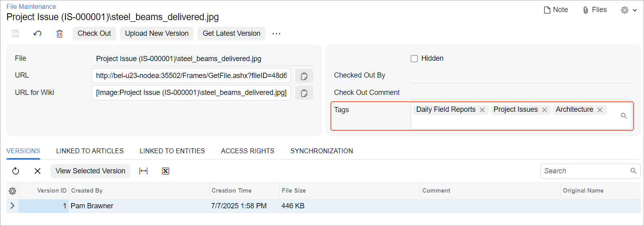Screen dimensions: 644x226
Task: Expand the version 1 row arrow
Action: (12, 206)
